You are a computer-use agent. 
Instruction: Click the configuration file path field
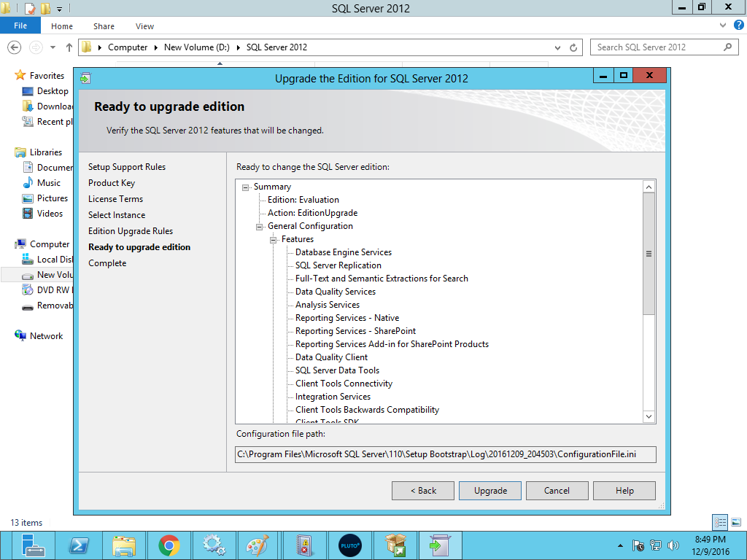coord(446,454)
